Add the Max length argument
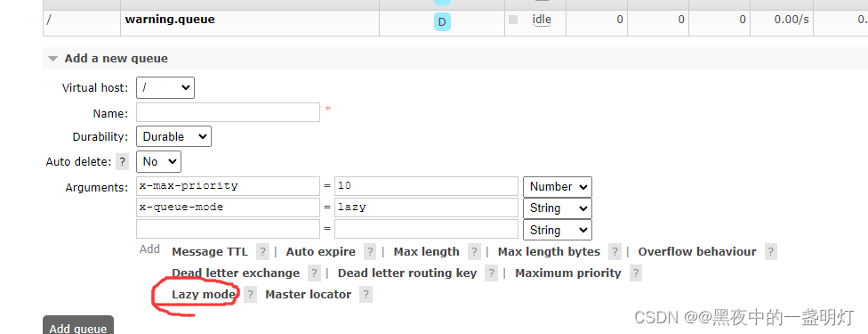This screenshot has width=868, height=334. pos(426,252)
